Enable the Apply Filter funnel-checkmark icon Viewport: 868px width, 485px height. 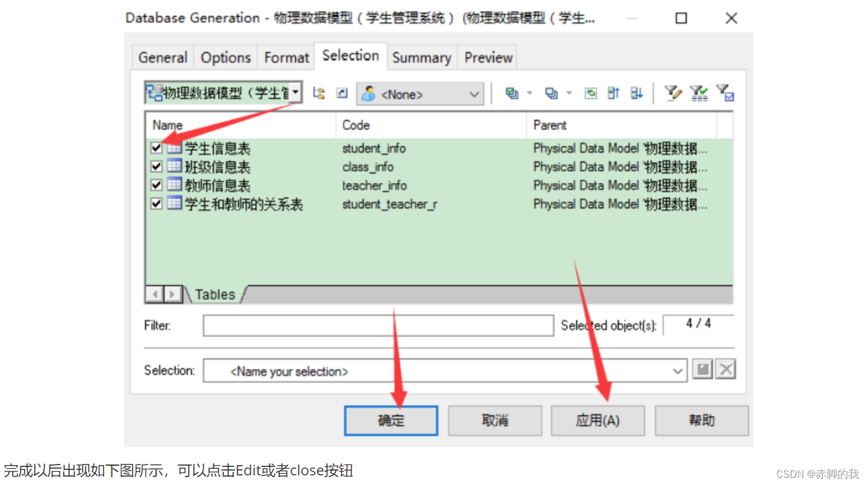point(699,93)
